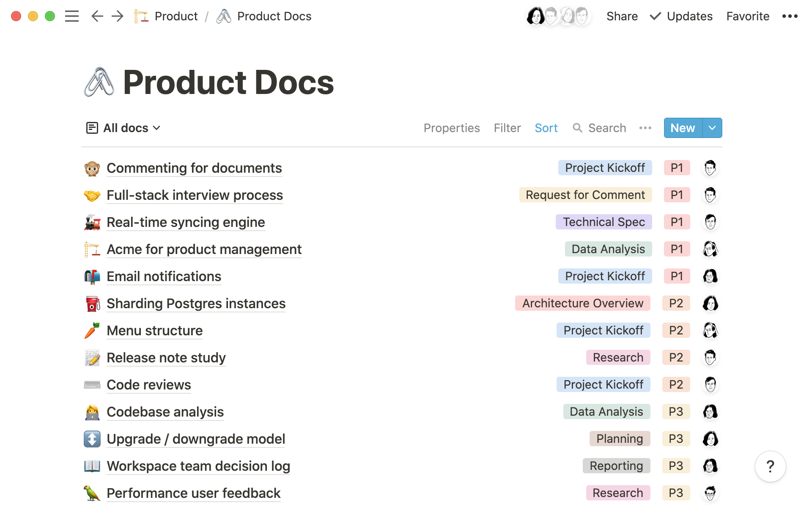The width and height of the screenshot is (812, 508).
Task: Open the Sort menu
Action: 546,128
